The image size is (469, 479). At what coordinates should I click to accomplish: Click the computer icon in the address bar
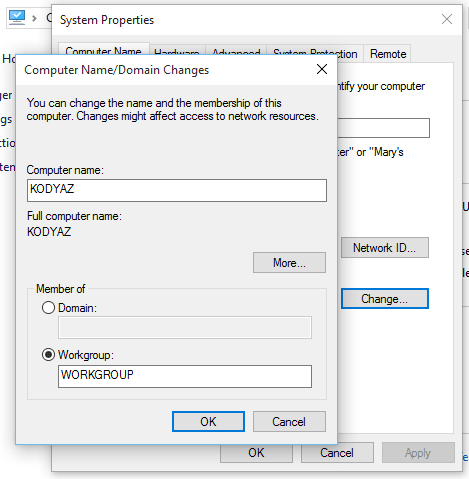point(17,18)
